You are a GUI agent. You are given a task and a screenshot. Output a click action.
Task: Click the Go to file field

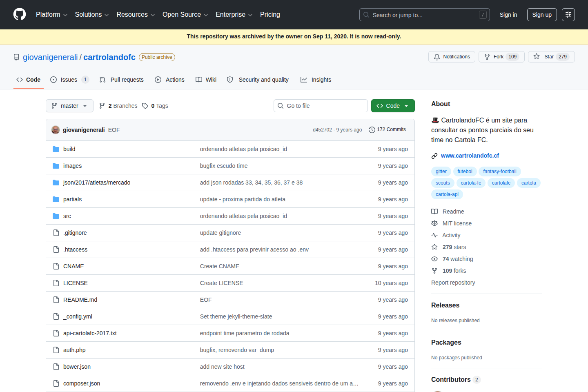(321, 106)
